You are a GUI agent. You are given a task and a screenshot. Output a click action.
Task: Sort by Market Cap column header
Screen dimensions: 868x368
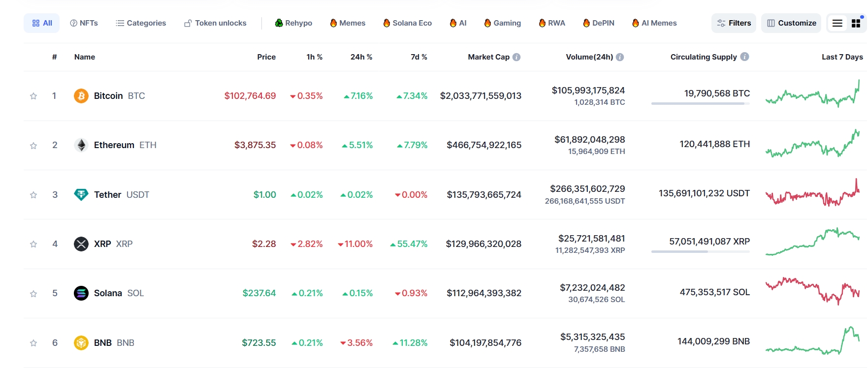pos(488,57)
